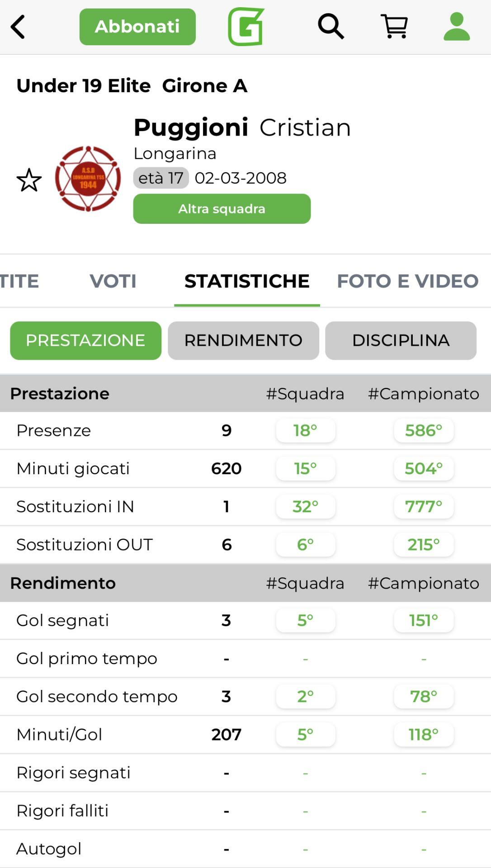This screenshot has height=868, width=491.
Task: Toggle the favorite star for Puggioni
Action: tap(29, 179)
